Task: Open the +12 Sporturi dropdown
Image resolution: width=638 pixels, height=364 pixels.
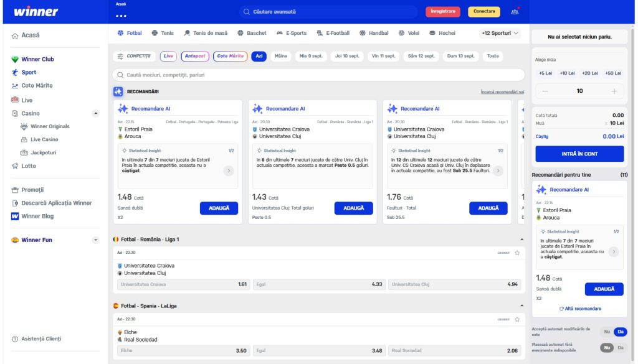Action: click(x=500, y=34)
